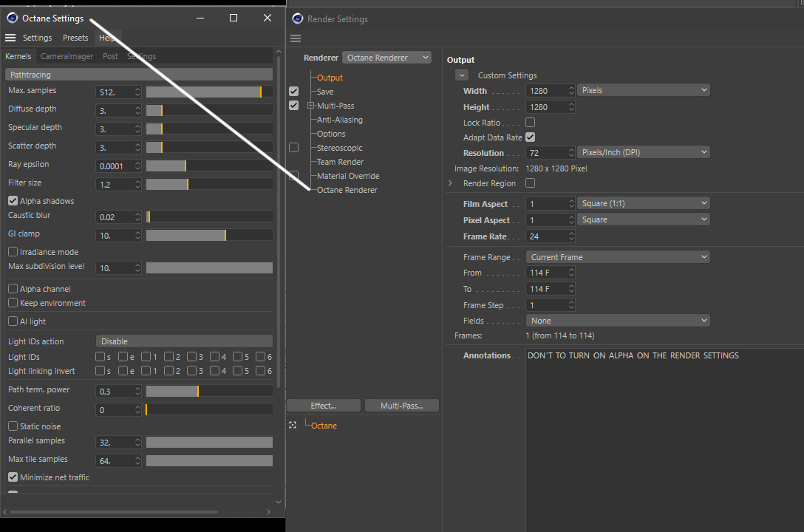This screenshot has width=804, height=532.
Task: Adjust the GI clamp slider
Action: point(209,235)
